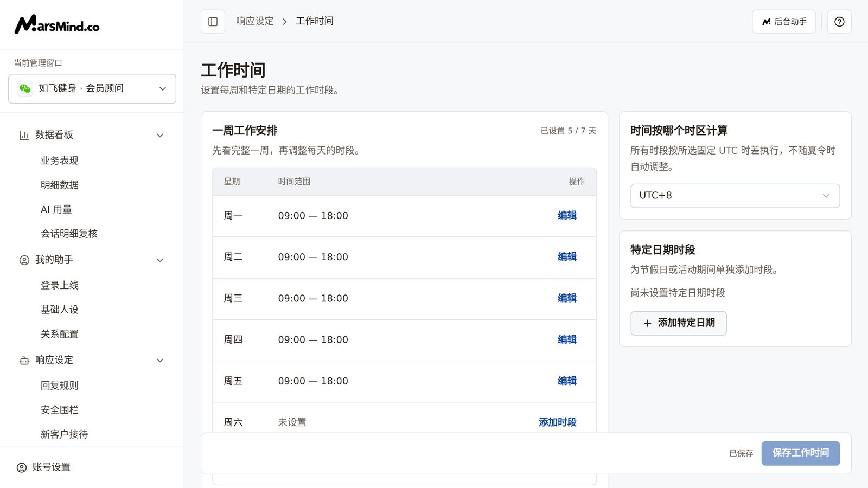Click the WeChat icon in window selector
This screenshot has height=488, width=868.
click(x=25, y=88)
